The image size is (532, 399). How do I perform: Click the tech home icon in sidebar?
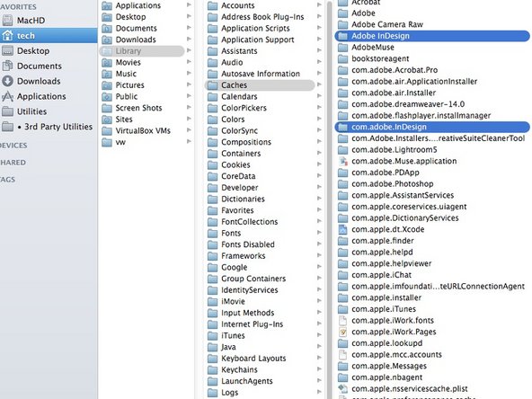point(7,35)
